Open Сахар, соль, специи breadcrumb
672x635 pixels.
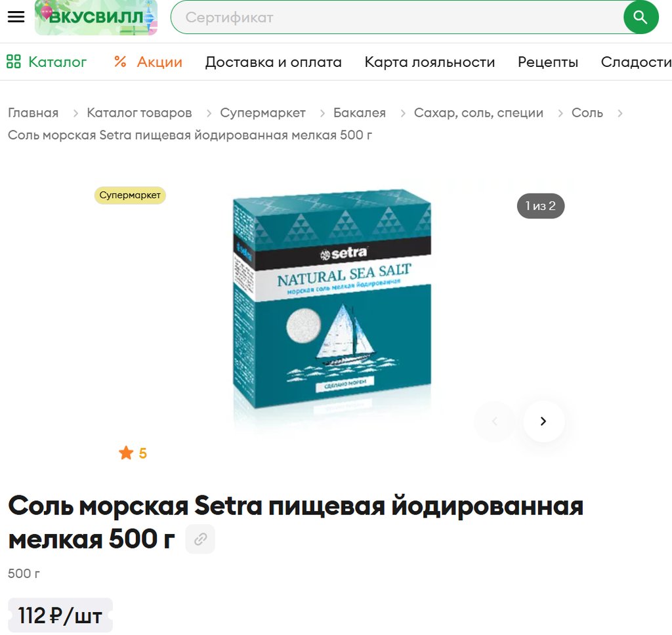pos(478,113)
